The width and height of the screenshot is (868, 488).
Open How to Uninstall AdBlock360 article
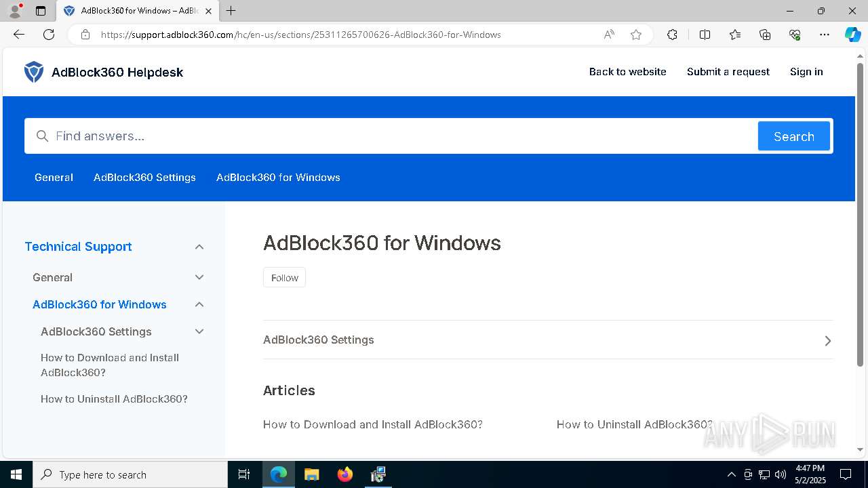click(x=635, y=424)
